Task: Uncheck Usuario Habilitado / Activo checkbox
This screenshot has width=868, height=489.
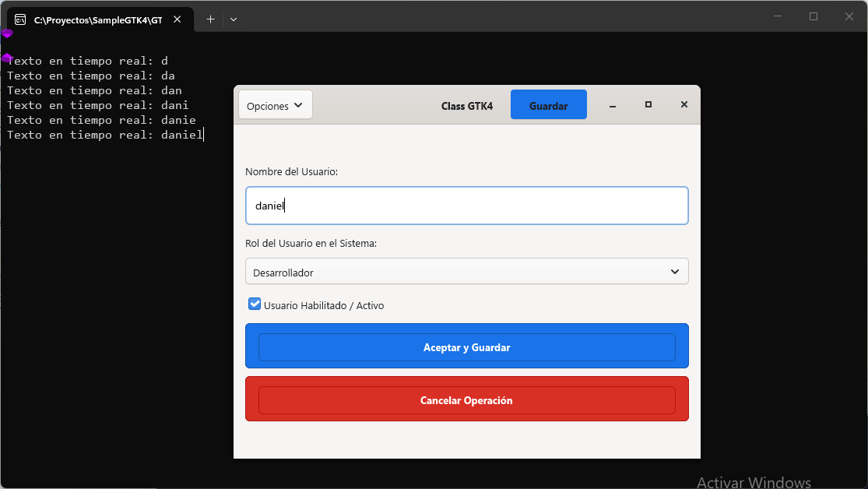Action: [x=255, y=304]
